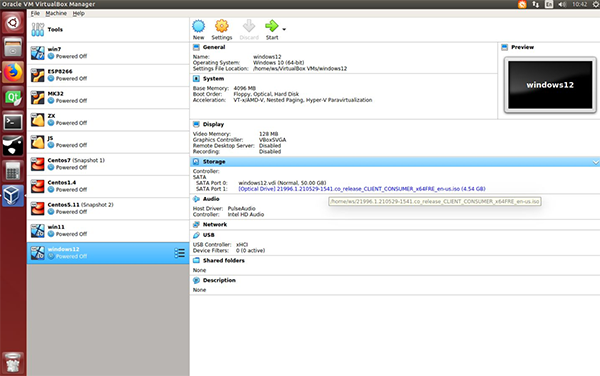This screenshot has width=600, height=376.
Task: Open the USB settings heading link
Action: 209,235
